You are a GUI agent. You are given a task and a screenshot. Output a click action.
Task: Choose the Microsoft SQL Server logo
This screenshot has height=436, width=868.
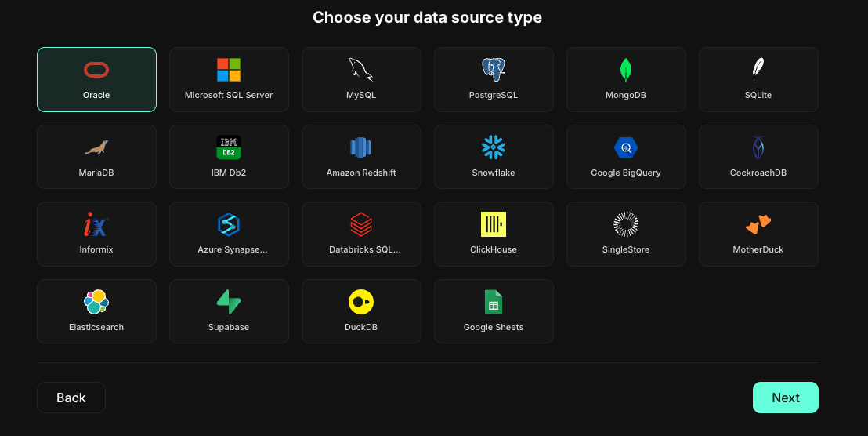pyautogui.click(x=229, y=70)
